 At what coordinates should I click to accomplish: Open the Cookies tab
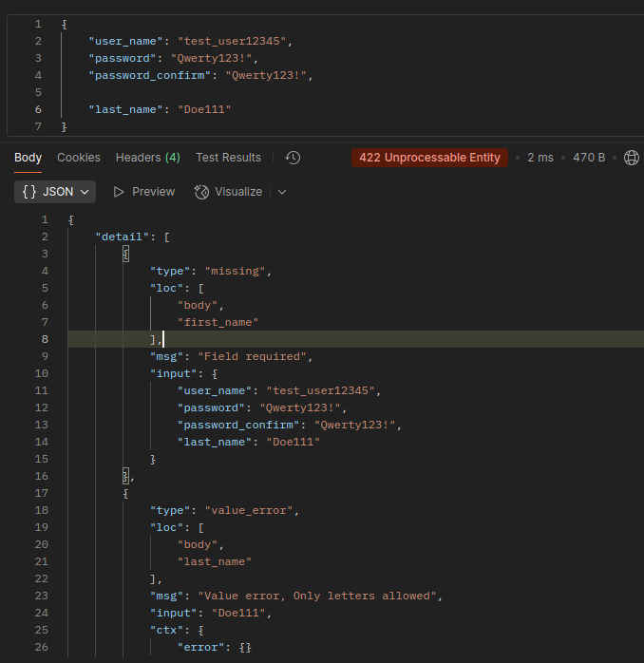(x=79, y=158)
